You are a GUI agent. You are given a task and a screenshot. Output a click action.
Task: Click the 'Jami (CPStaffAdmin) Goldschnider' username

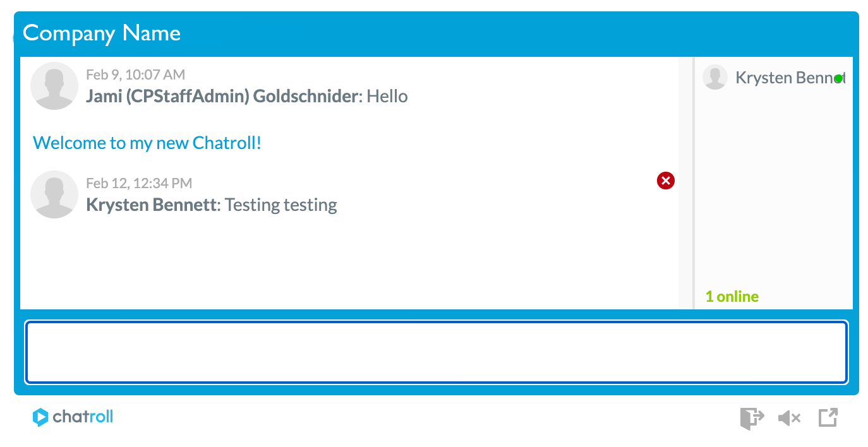(x=222, y=97)
